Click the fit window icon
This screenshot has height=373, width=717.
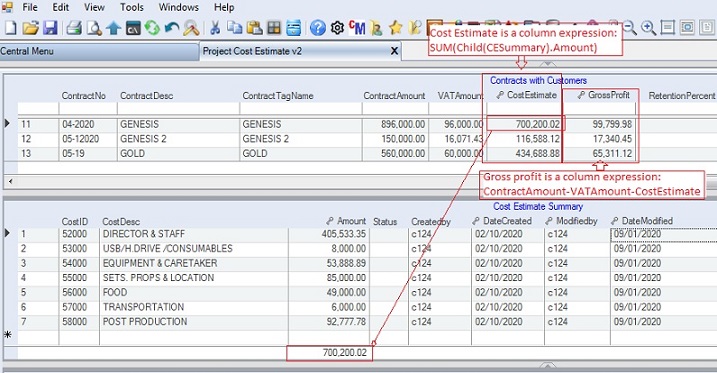pyautogui.click(x=687, y=28)
